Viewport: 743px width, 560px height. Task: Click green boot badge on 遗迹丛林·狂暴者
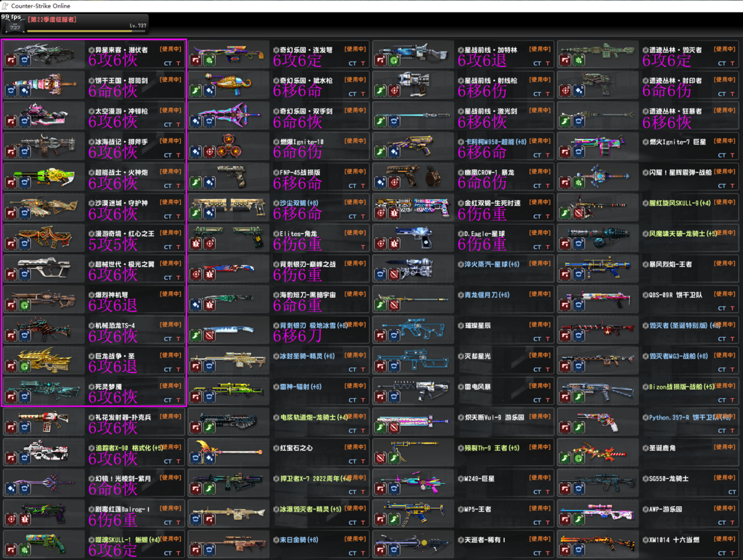(566, 121)
